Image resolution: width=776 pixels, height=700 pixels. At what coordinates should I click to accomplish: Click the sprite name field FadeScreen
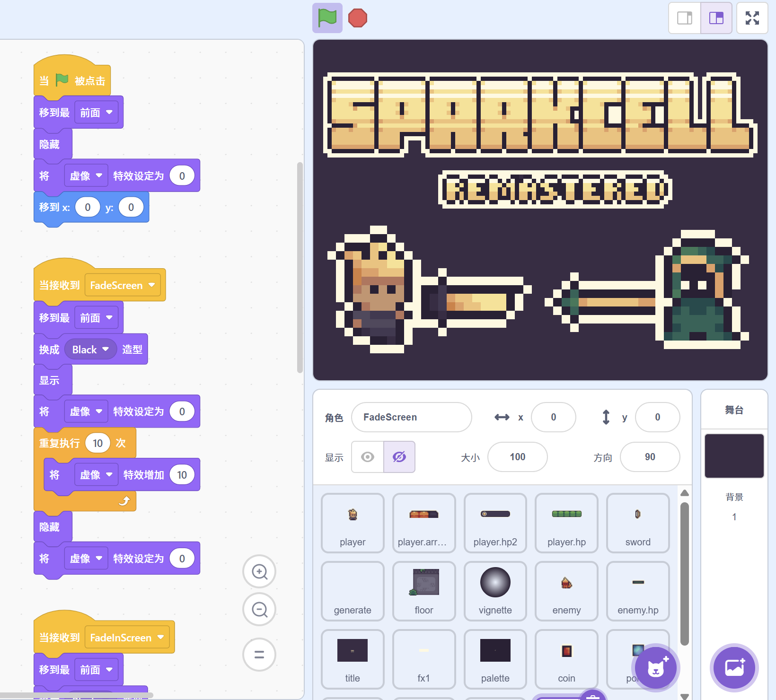pyautogui.click(x=412, y=417)
